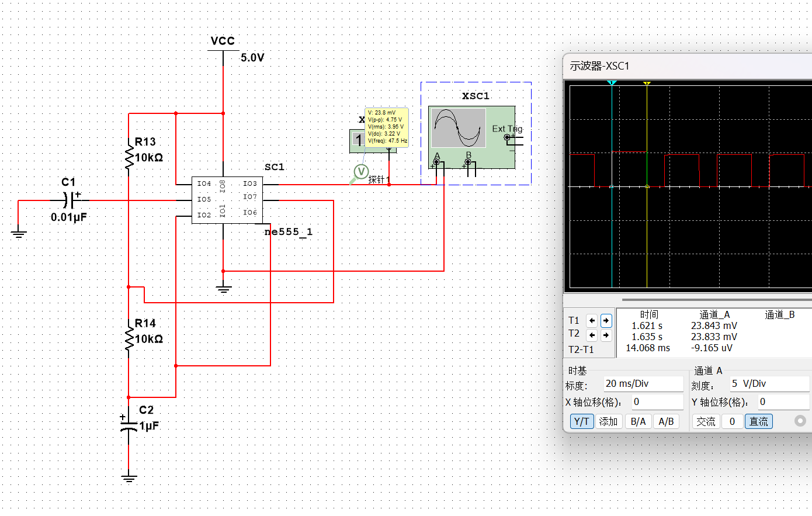Image resolution: width=812 pixels, height=516 pixels.
Task: Click channel B terminal of XSC1
Action: tap(467, 162)
